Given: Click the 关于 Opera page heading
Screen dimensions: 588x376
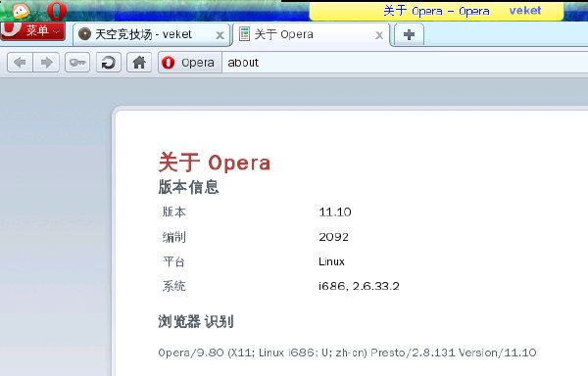Looking at the screenshot, I should tap(214, 163).
